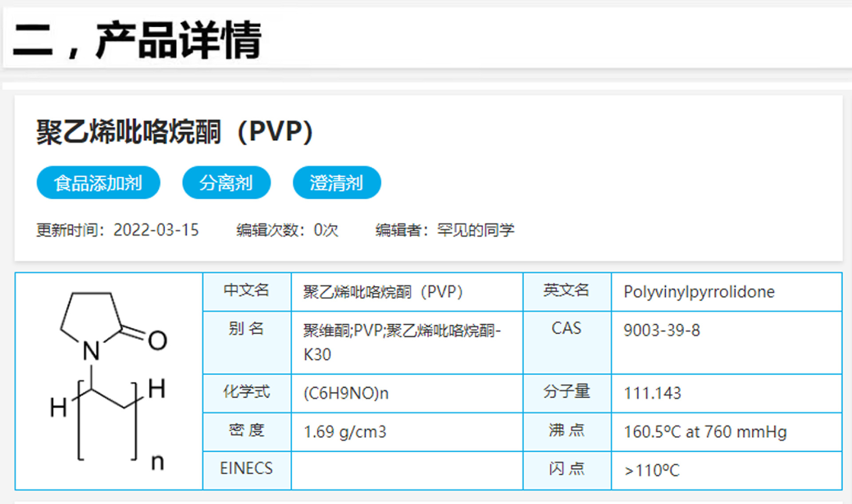Click the boiling point 160.5°C value
The height and width of the screenshot is (504, 852).
coord(705,432)
